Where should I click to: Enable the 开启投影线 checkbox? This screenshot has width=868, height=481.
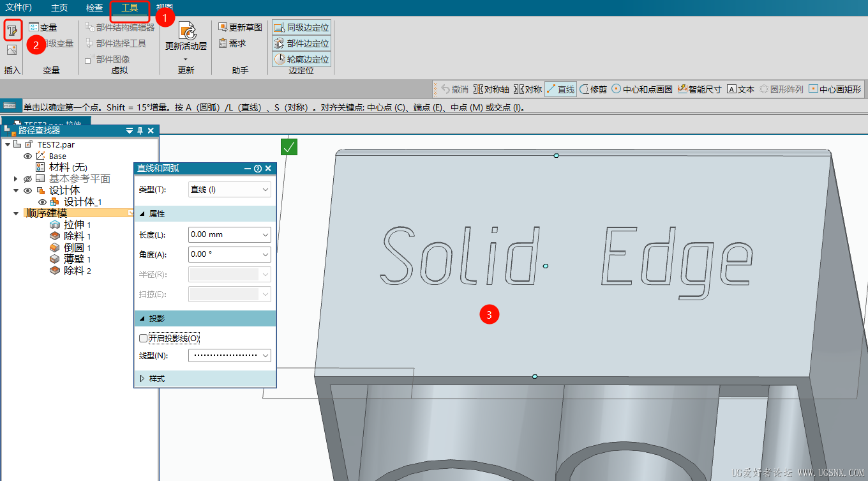click(x=143, y=338)
